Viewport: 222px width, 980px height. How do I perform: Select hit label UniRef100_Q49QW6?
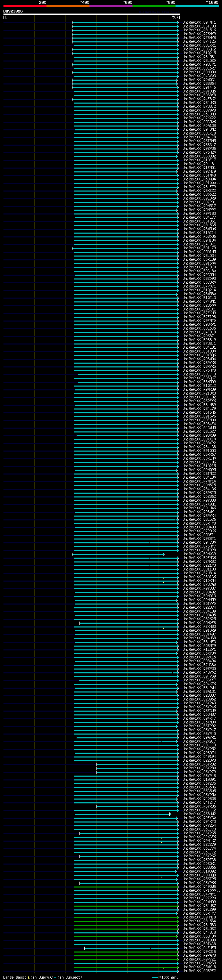point(199,886)
